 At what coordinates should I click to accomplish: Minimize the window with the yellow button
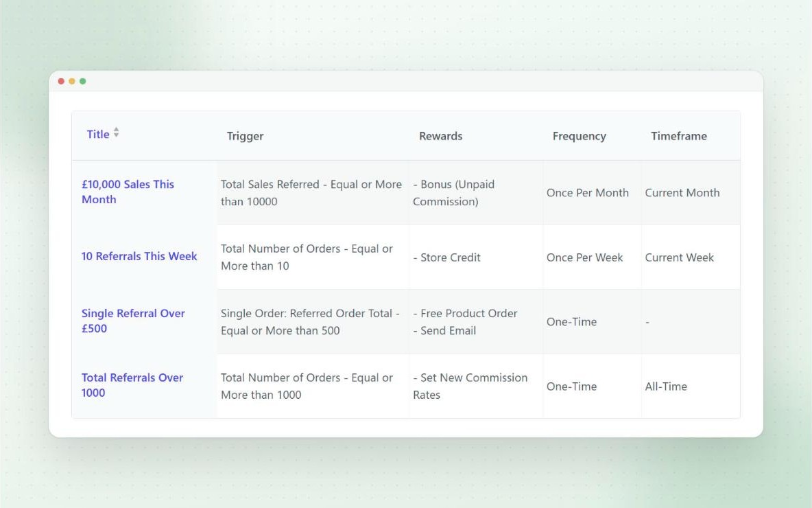coord(72,82)
